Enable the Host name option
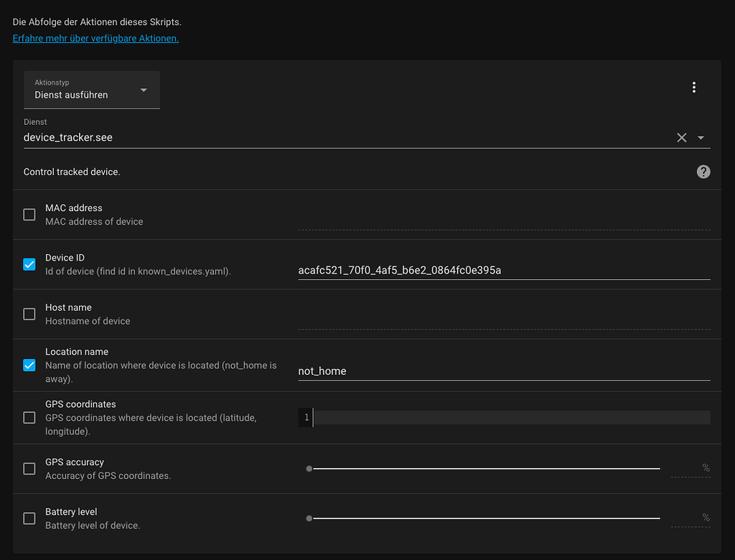The width and height of the screenshot is (735, 560). (29, 314)
